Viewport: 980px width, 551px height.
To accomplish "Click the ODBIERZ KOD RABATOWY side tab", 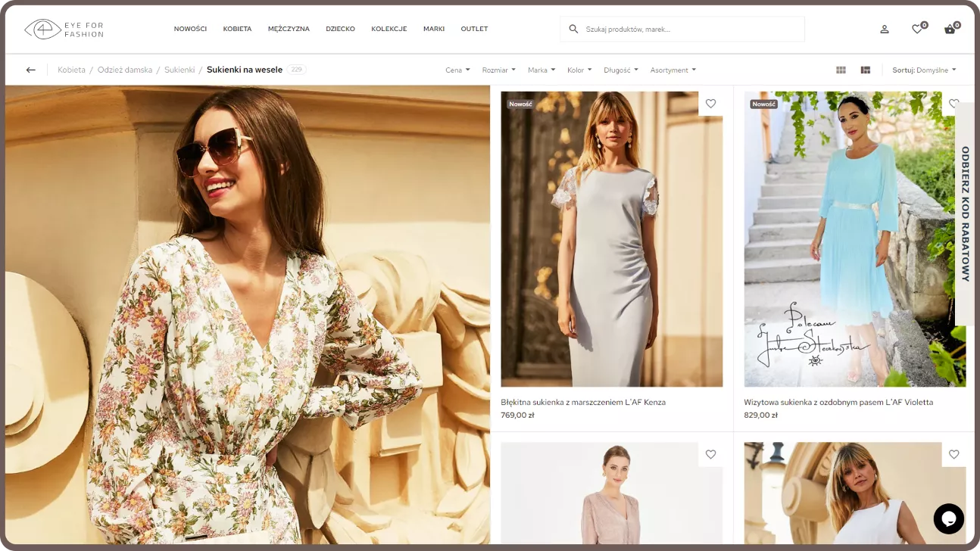I will click(x=965, y=214).
